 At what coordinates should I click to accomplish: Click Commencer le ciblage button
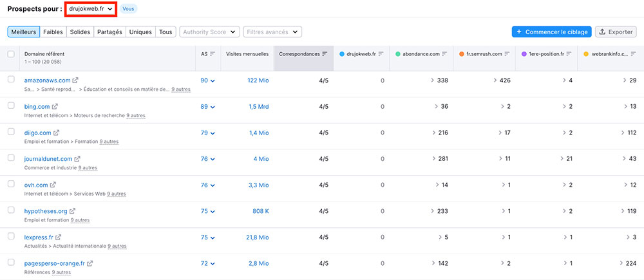[552, 32]
